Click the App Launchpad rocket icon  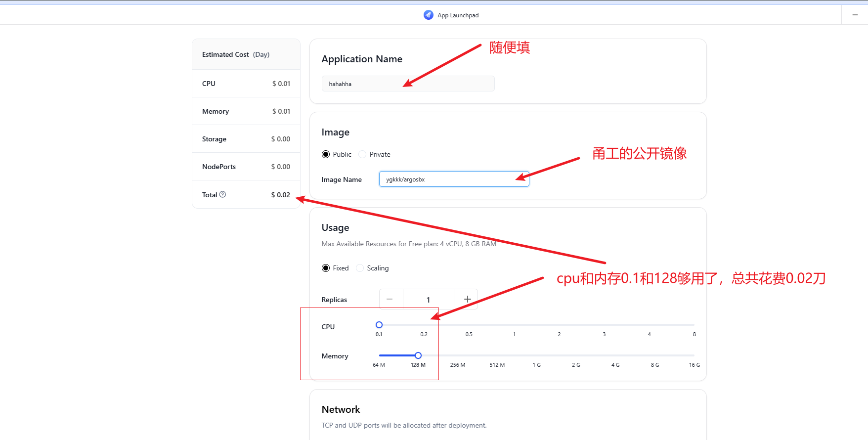point(428,15)
